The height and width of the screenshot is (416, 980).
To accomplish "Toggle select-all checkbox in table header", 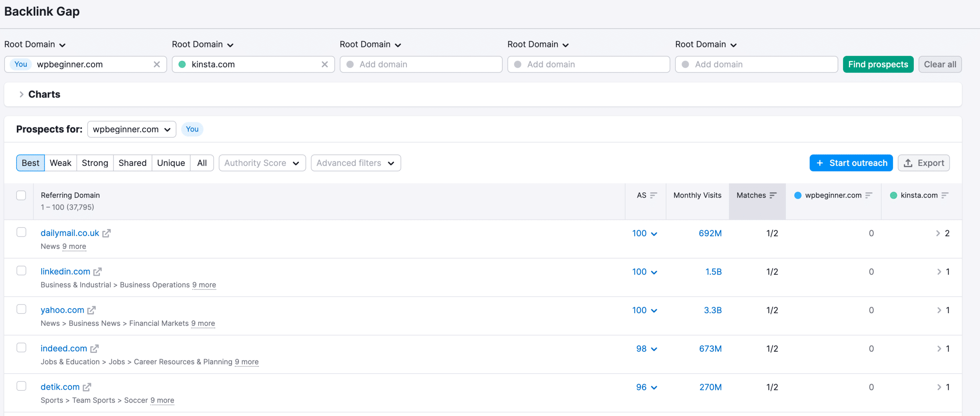I will [21, 195].
